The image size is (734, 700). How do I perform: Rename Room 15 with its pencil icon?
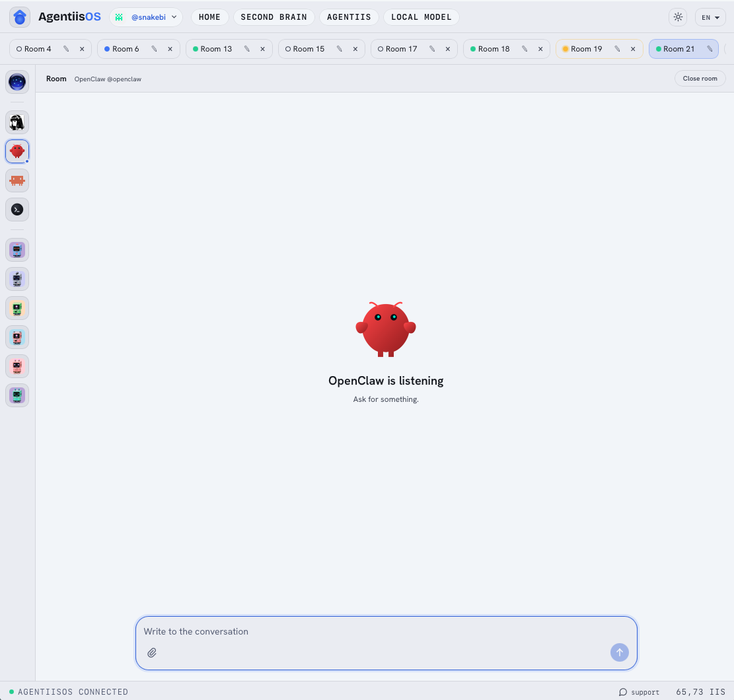[340, 49]
